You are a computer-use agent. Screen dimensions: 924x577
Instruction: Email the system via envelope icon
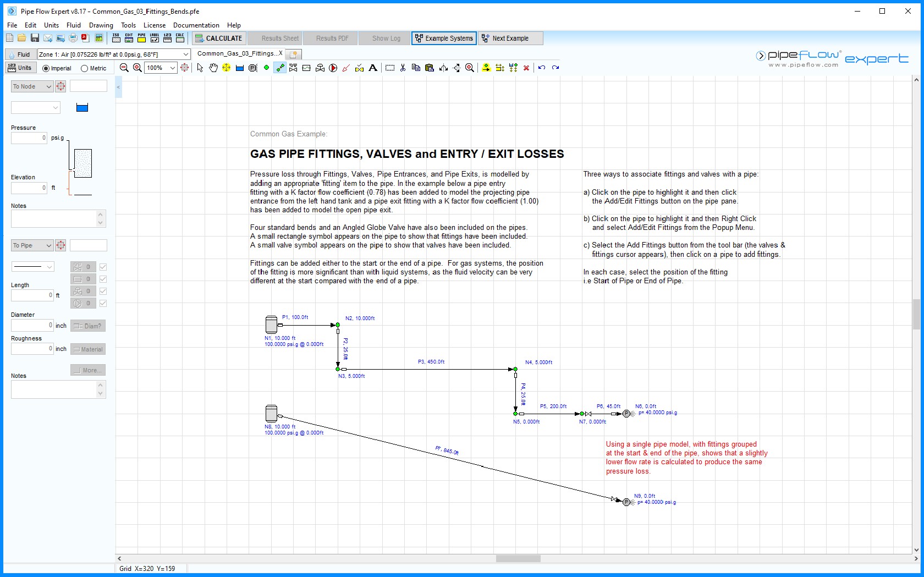(x=48, y=38)
